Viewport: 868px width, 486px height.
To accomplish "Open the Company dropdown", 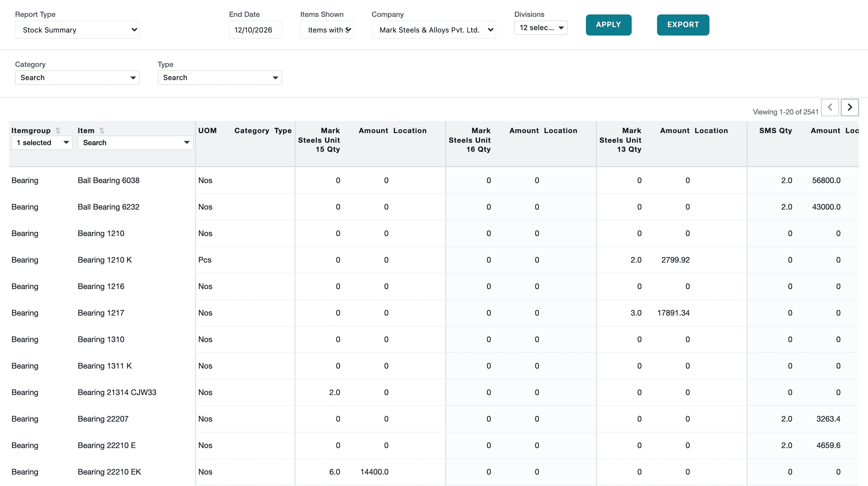I will (x=434, y=30).
